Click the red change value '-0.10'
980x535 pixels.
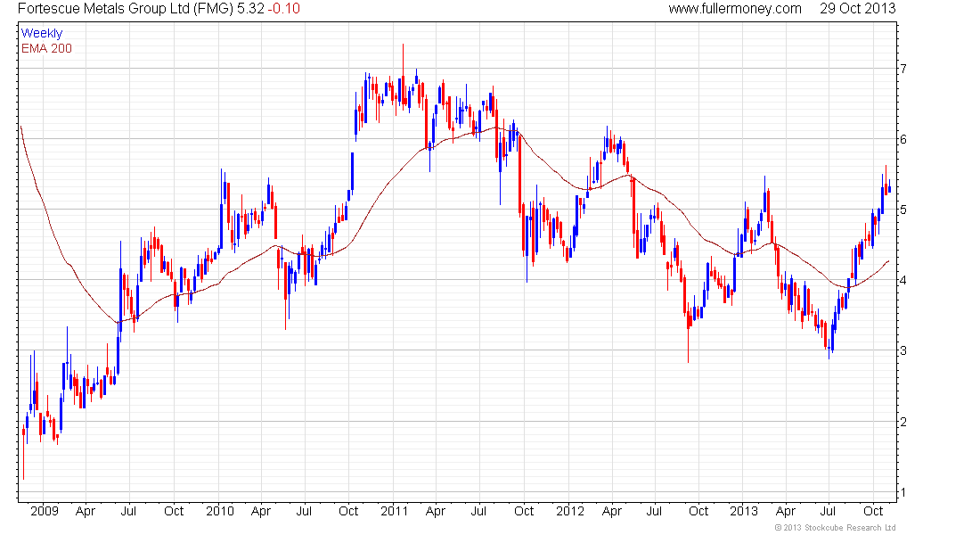point(284,9)
